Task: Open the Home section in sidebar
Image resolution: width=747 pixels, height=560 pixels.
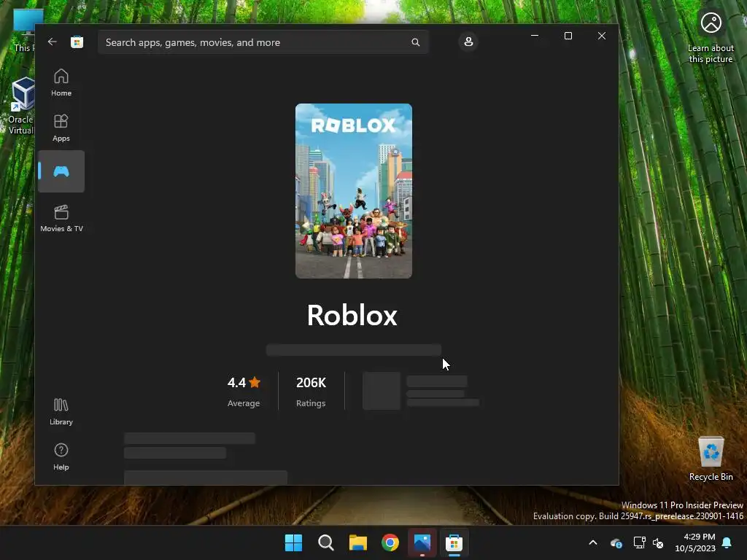Action: pyautogui.click(x=61, y=82)
